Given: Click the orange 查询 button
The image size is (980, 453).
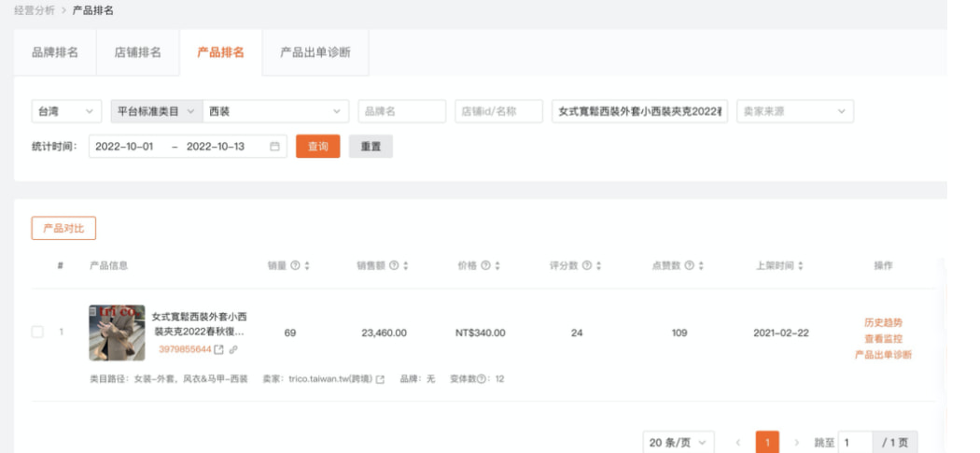Looking at the screenshot, I should pyautogui.click(x=318, y=147).
